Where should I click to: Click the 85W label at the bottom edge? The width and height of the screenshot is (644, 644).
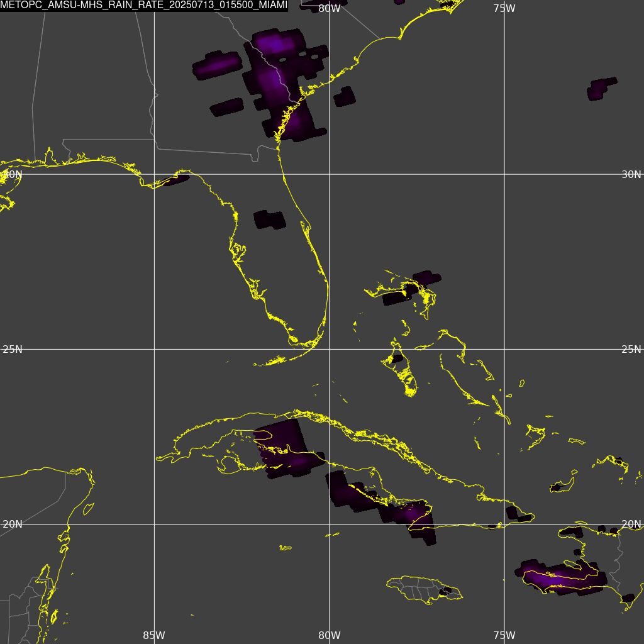pos(154,635)
